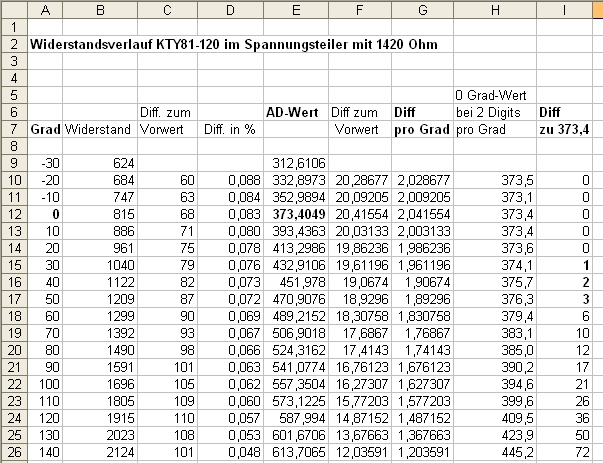Screen dimensions: 603x463
Task: Click row header 26
Action: [13, 452]
